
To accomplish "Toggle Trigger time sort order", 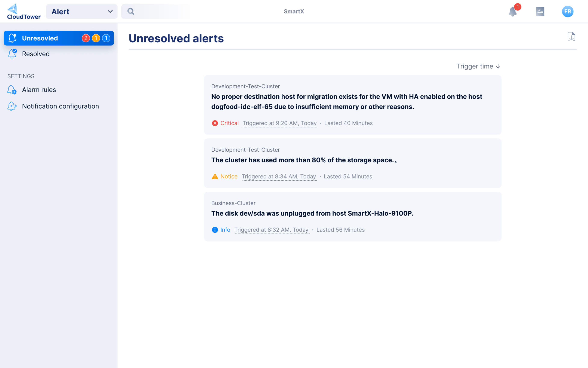I will coord(478,66).
